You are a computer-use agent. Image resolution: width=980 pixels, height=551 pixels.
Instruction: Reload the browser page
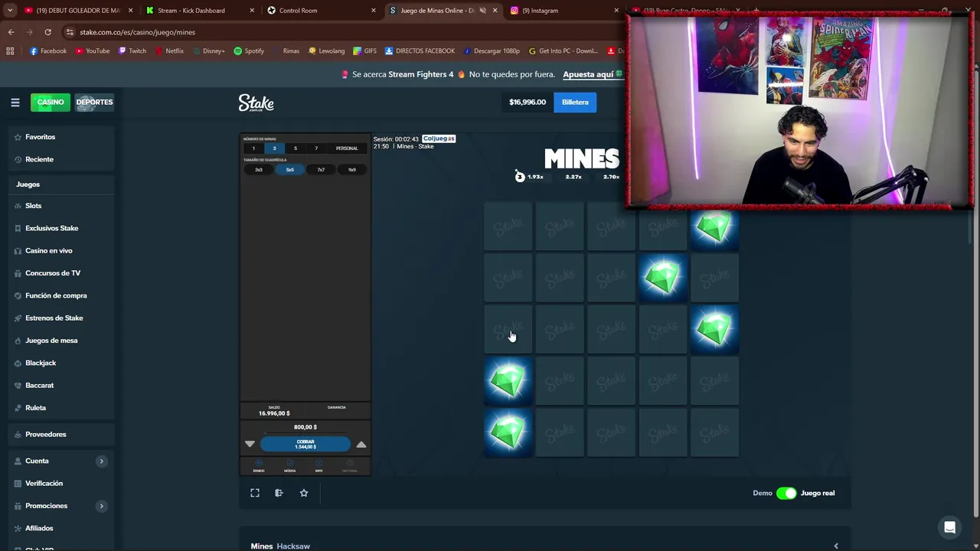(x=47, y=32)
